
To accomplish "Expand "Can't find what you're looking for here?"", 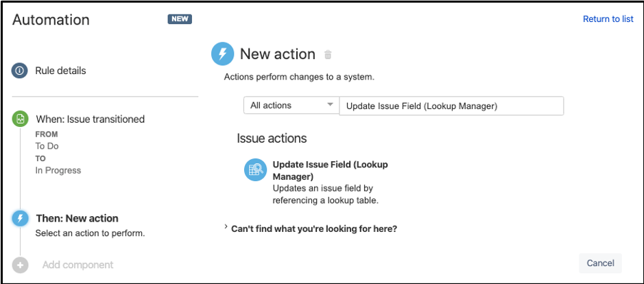I will click(x=313, y=228).
